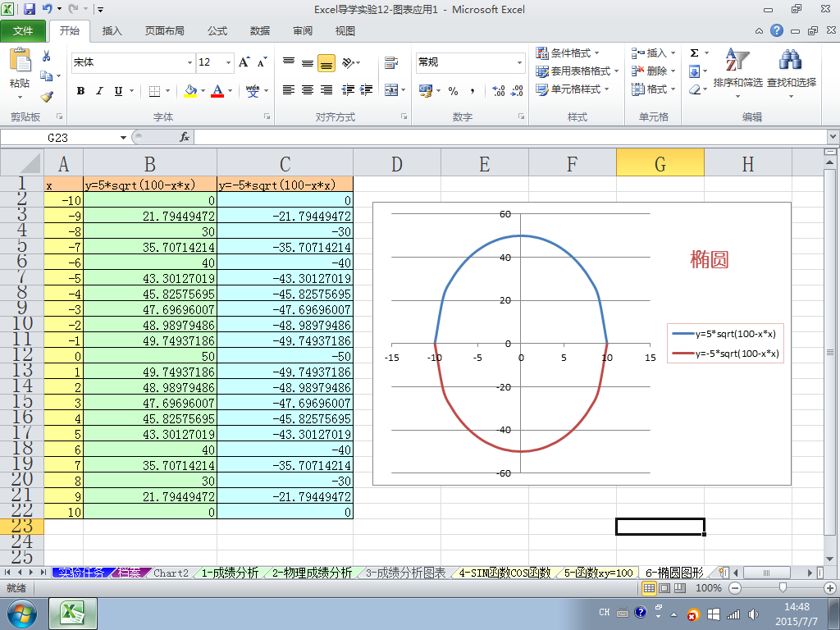This screenshot has height=630, width=840.
Task: Click the Merge and Center icon
Action: click(391, 90)
